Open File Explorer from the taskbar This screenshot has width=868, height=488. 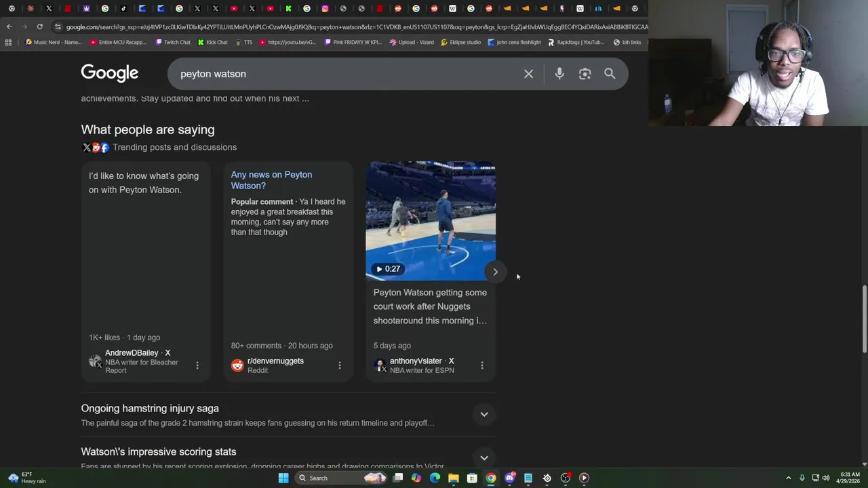tap(454, 478)
